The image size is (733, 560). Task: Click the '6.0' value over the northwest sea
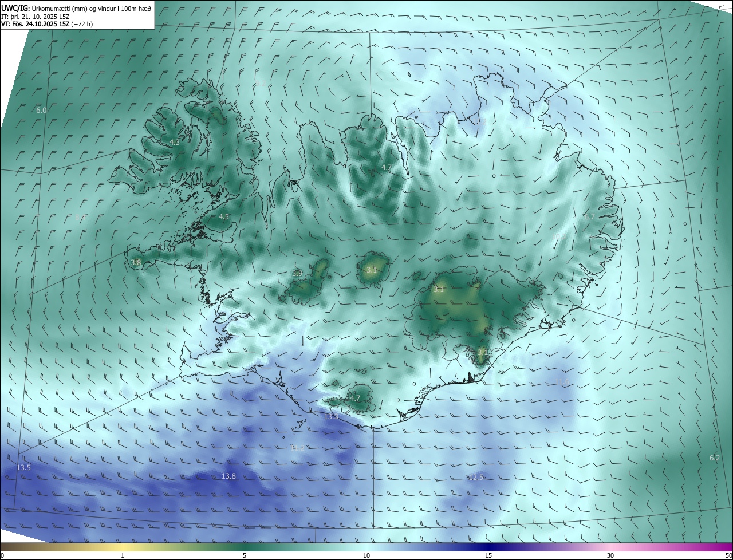tap(41, 110)
